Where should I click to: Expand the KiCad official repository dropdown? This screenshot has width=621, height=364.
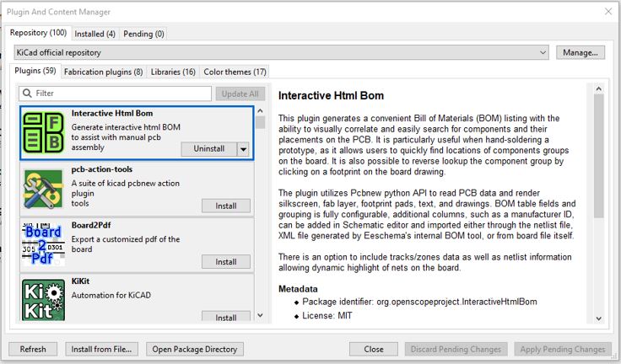[x=543, y=52]
